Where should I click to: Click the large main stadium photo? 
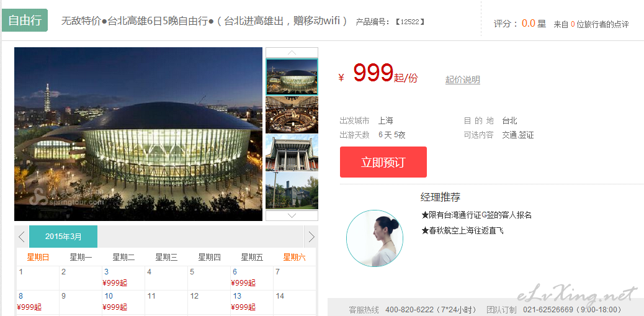pyautogui.click(x=138, y=134)
